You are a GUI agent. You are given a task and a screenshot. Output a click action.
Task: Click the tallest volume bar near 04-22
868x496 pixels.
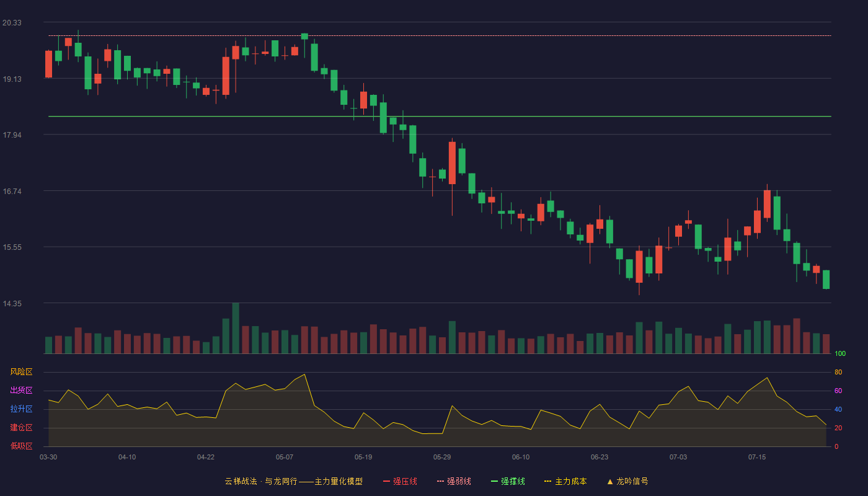236,328
